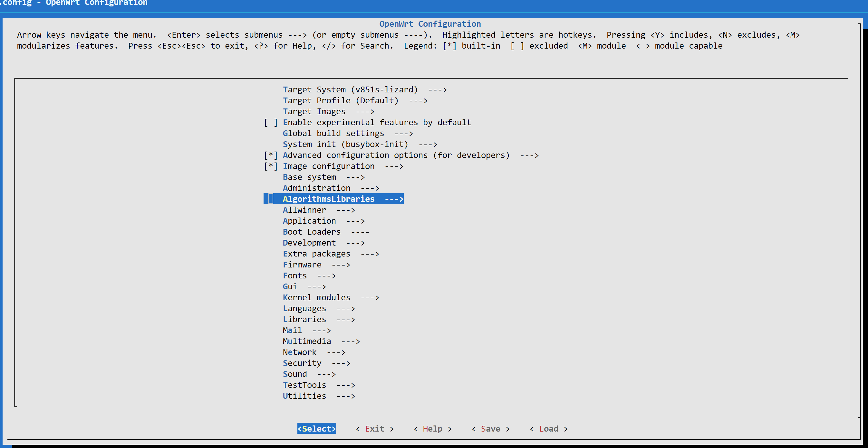Screen dimensions: 868x448
Task: Open the Network configuration menu
Action: (x=300, y=352)
